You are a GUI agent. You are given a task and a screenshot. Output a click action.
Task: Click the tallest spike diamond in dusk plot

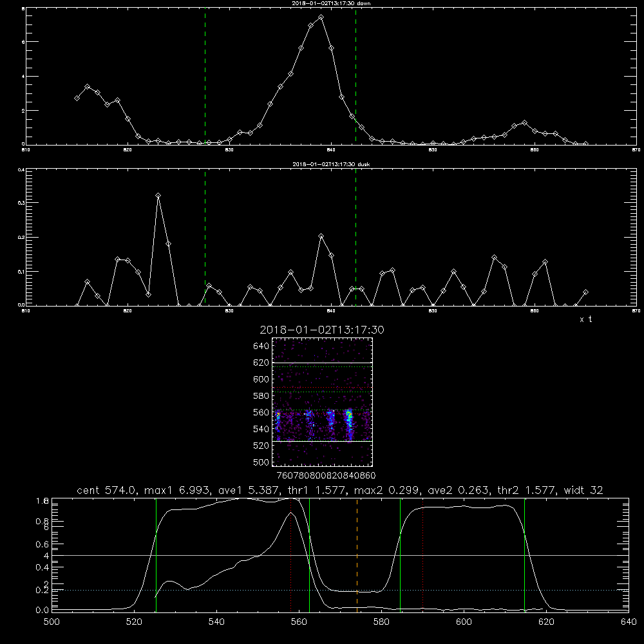(x=158, y=196)
